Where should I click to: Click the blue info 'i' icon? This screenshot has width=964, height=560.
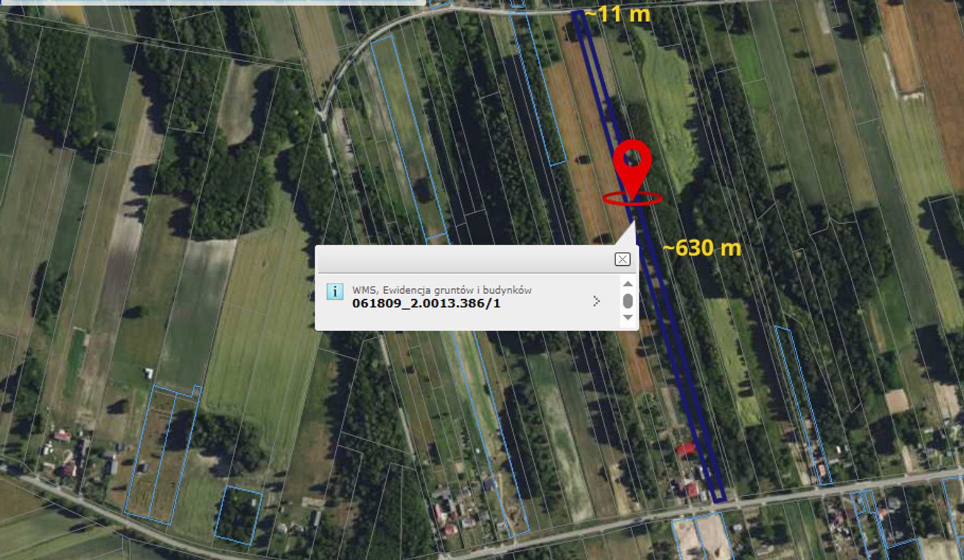point(335,292)
